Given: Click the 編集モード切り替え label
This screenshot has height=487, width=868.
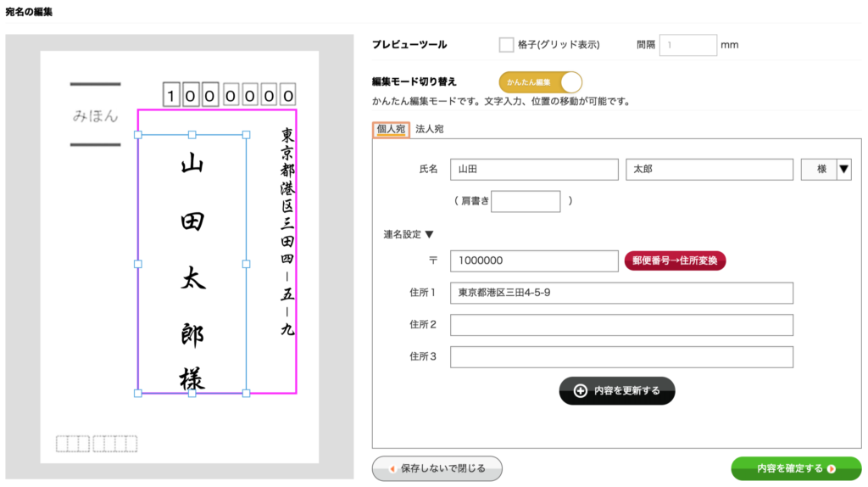Looking at the screenshot, I should pyautogui.click(x=414, y=82).
